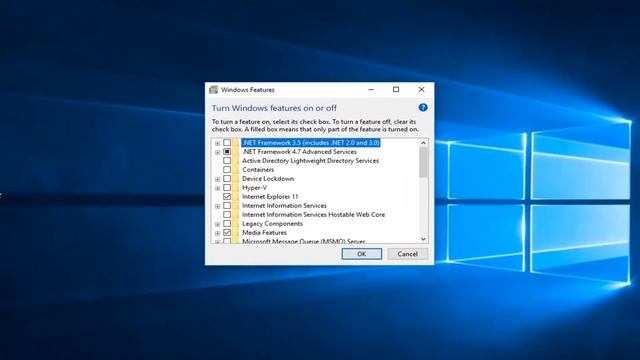Select the Media Features label
This screenshot has width=640, height=360.
coord(264,233)
